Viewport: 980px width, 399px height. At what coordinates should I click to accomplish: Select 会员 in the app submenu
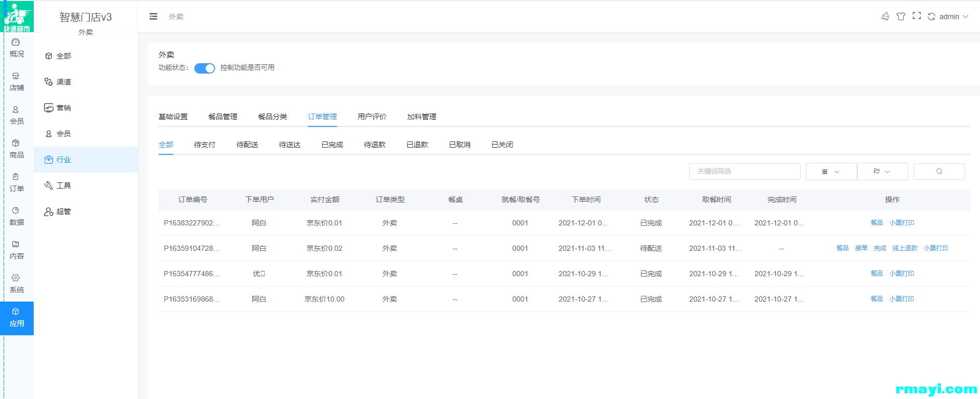click(86, 134)
